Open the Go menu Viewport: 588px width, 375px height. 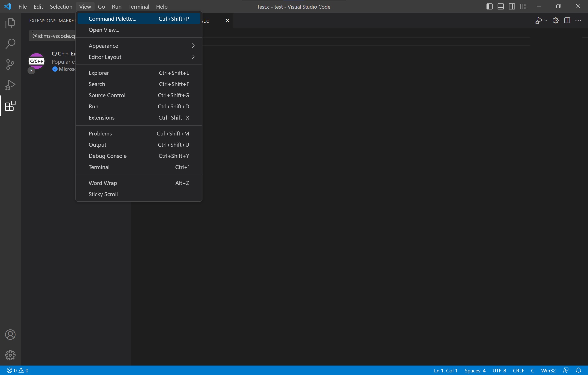click(x=101, y=7)
